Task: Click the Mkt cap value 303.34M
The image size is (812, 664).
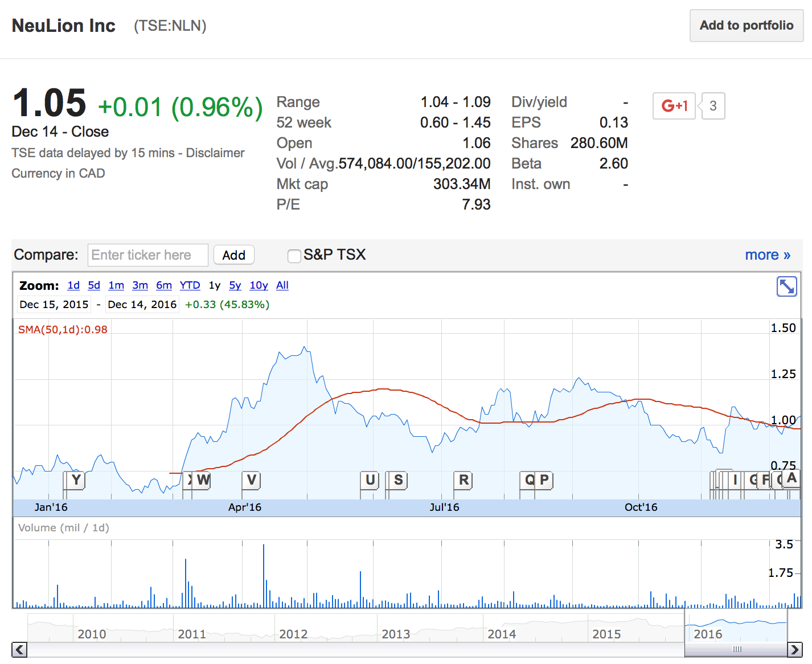Action: click(x=462, y=184)
